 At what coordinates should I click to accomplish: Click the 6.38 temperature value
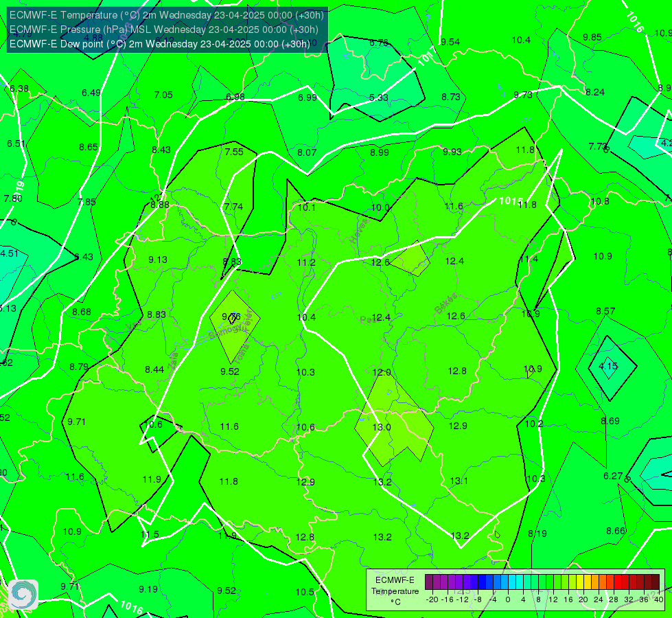click(19, 89)
